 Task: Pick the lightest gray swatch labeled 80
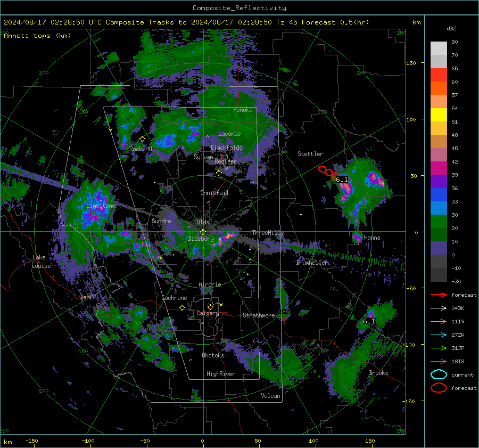click(x=439, y=48)
